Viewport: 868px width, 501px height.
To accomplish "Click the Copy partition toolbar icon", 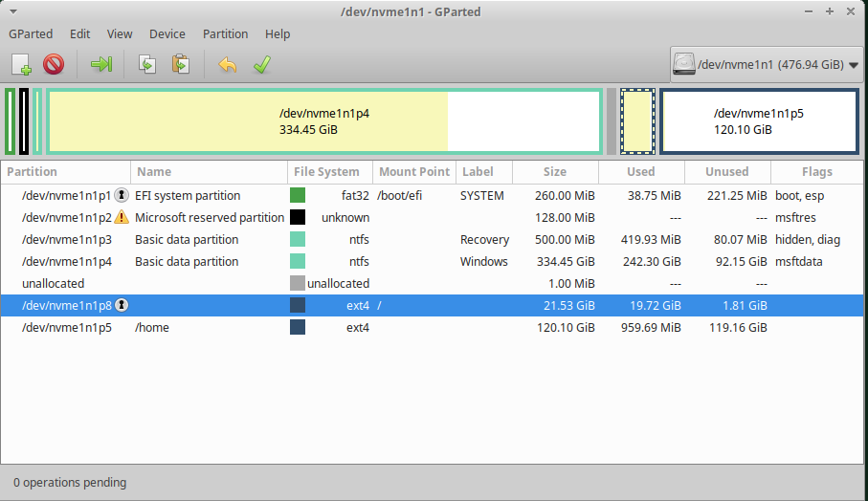I will click(147, 64).
